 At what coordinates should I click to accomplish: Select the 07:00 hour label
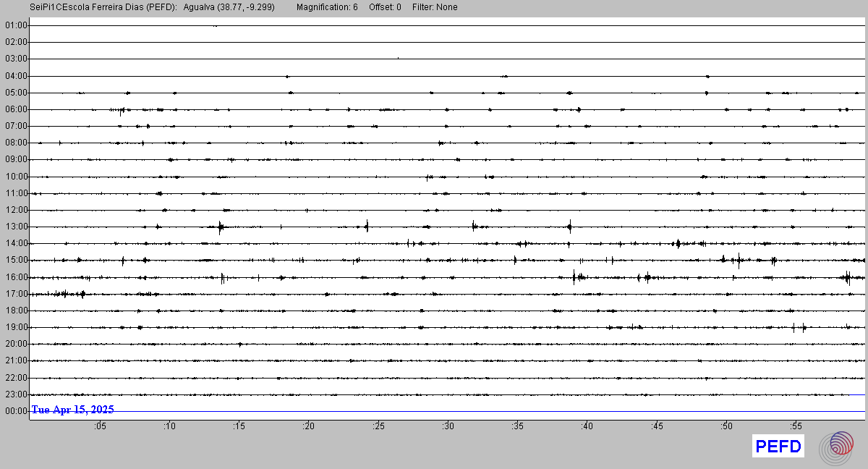tap(16, 126)
